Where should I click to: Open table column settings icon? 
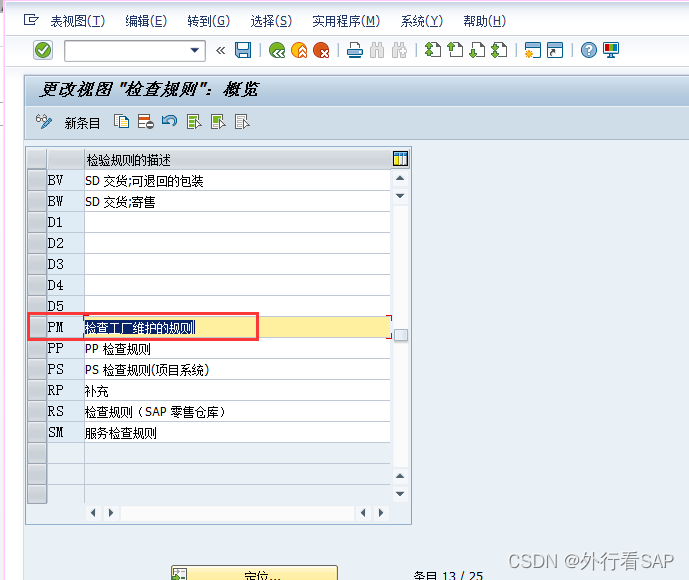tap(400, 158)
